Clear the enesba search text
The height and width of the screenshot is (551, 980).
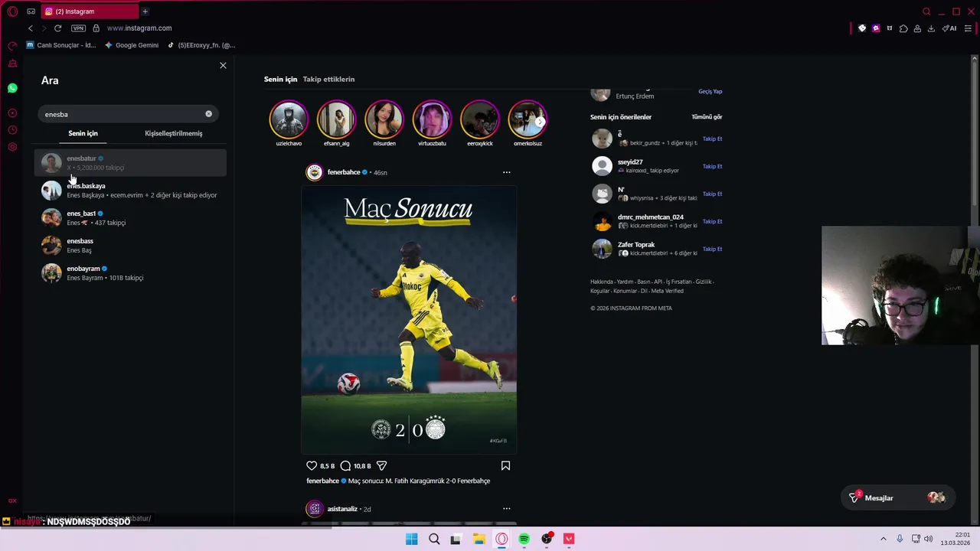tap(208, 114)
